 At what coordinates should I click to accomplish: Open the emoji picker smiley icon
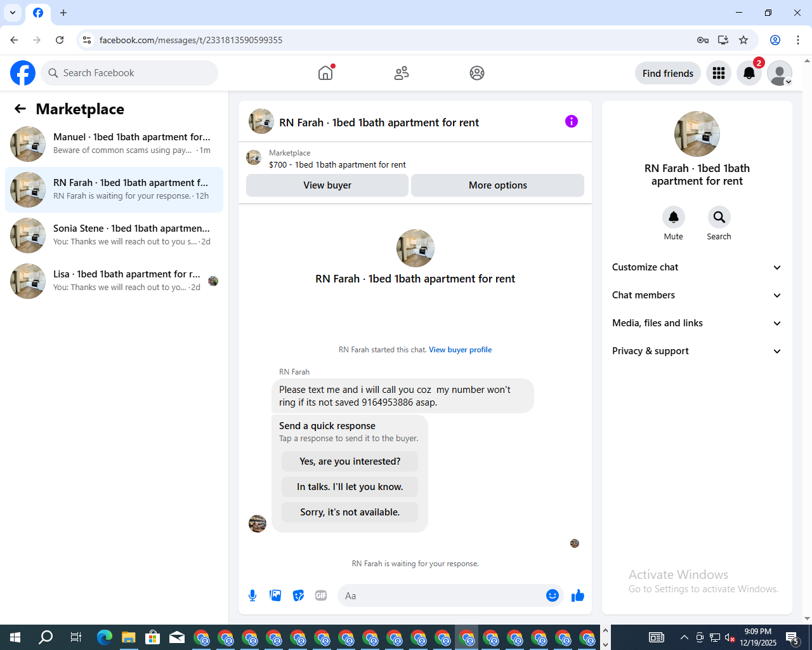pyautogui.click(x=553, y=595)
